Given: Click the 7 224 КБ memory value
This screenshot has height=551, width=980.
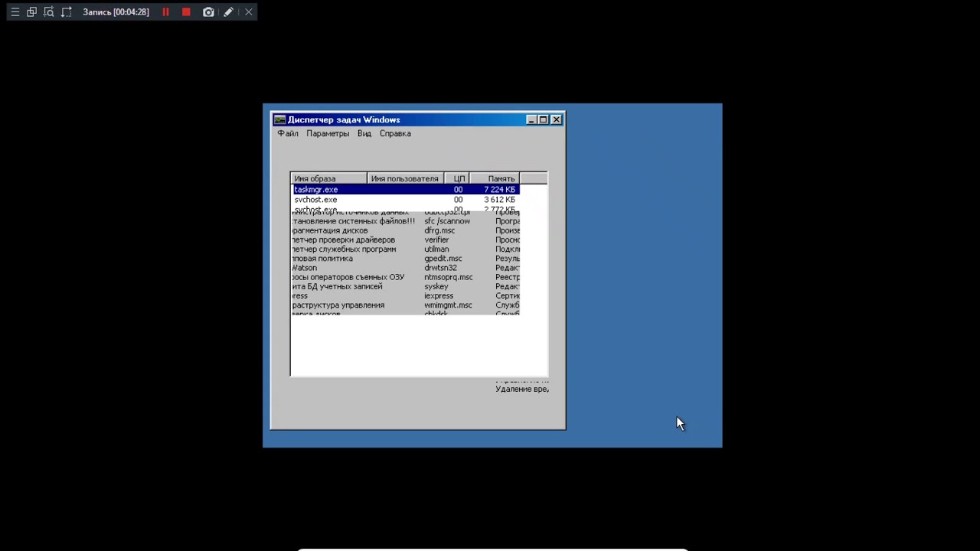Looking at the screenshot, I should pos(499,189).
